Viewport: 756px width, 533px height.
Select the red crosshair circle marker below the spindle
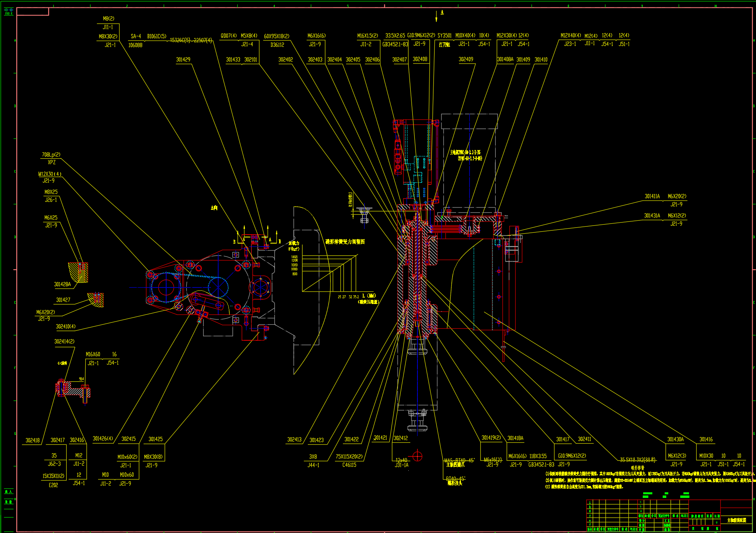point(417,456)
